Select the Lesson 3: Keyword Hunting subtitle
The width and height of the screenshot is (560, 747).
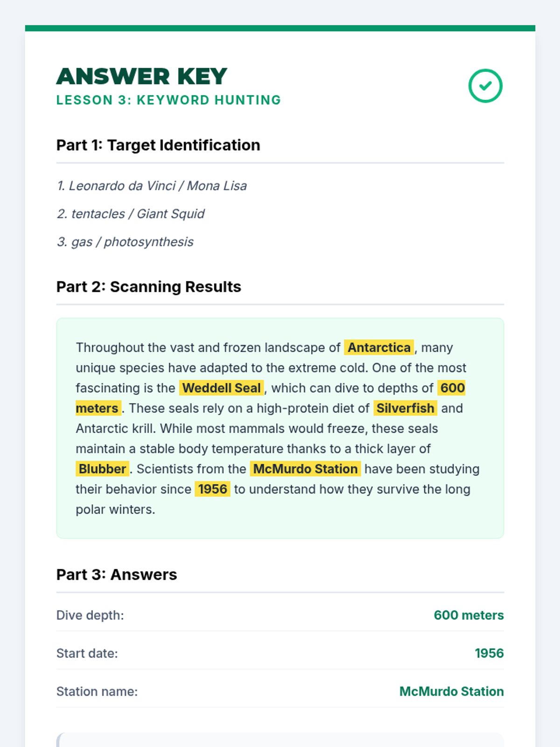(168, 100)
